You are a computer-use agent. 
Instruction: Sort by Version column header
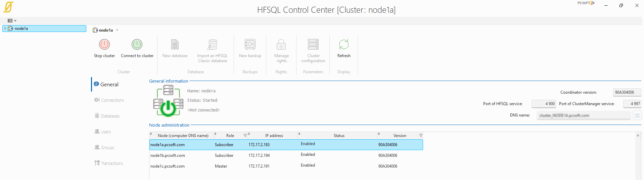click(400, 136)
